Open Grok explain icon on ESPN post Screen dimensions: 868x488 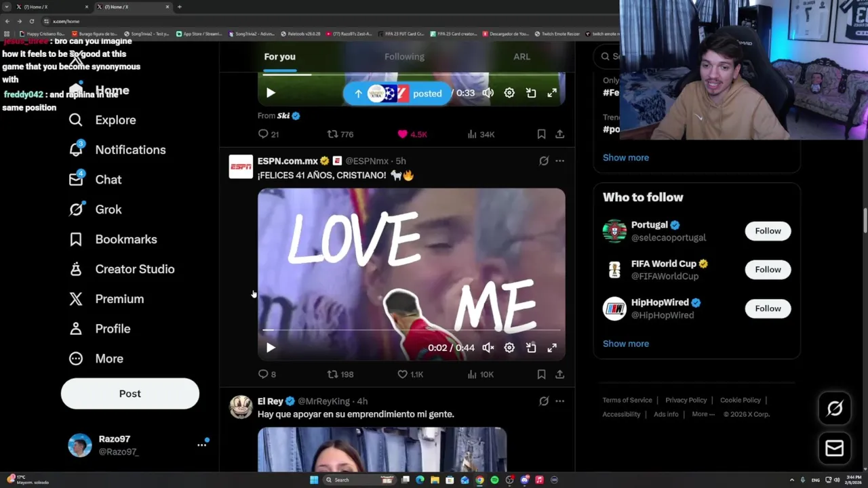(544, 161)
